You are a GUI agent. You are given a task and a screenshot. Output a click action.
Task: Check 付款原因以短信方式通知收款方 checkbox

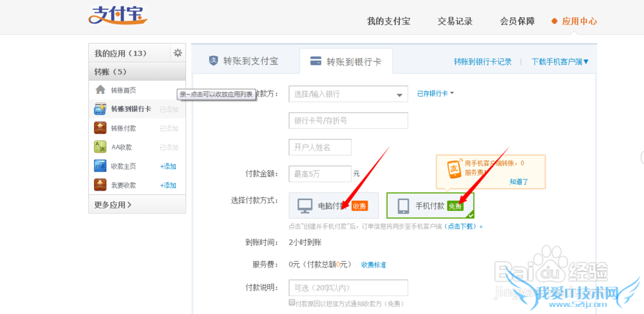point(292,302)
